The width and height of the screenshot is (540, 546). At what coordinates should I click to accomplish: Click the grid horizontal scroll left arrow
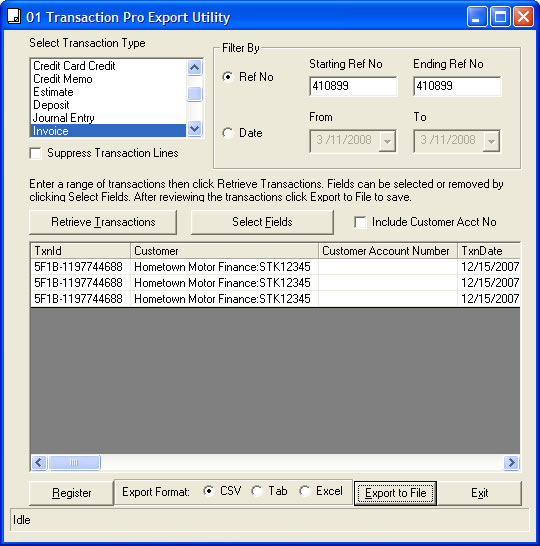(x=39, y=462)
